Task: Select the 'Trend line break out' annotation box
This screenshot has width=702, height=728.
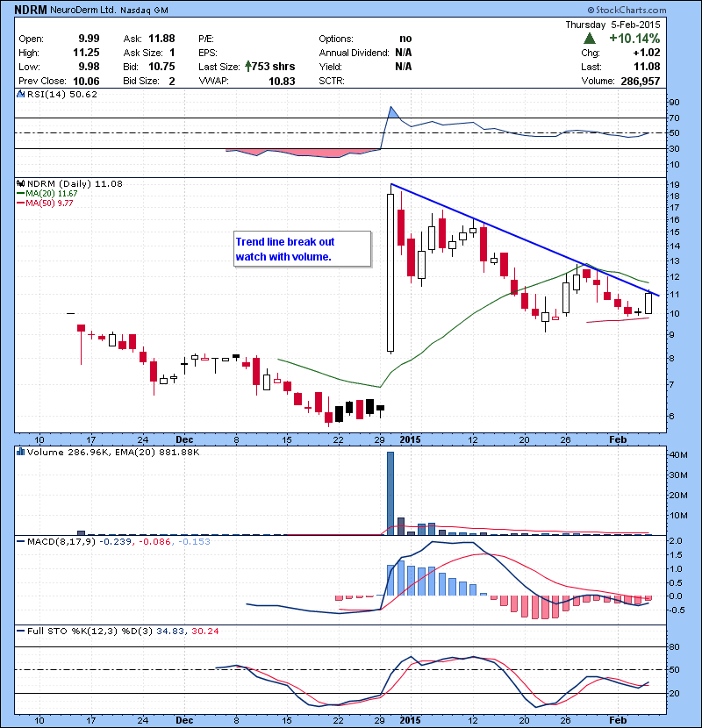Action: click(x=300, y=249)
